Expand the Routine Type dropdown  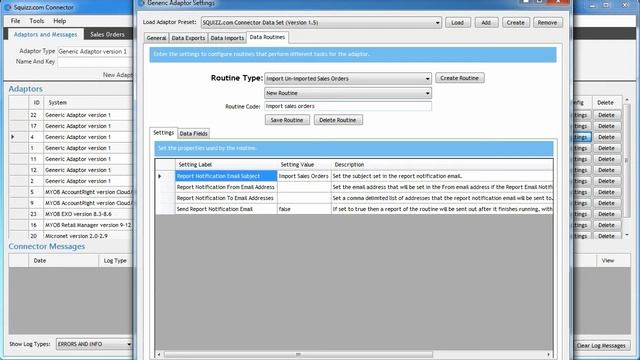pyautogui.click(x=427, y=78)
